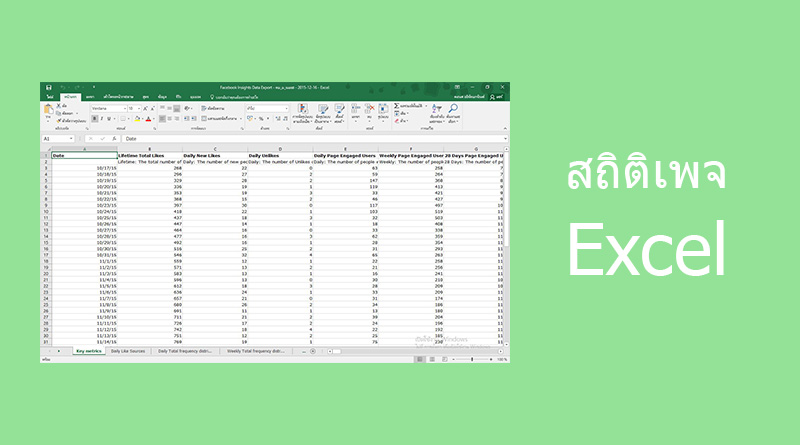This screenshot has height=445, width=800.
Task: Click the Font Color red swatch
Action: click(148, 119)
